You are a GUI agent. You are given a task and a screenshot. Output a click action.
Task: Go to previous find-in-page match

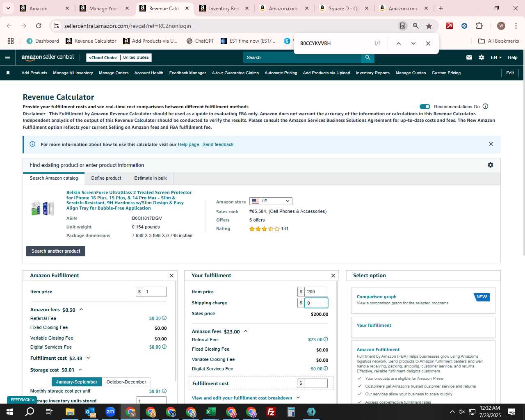point(398,43)
